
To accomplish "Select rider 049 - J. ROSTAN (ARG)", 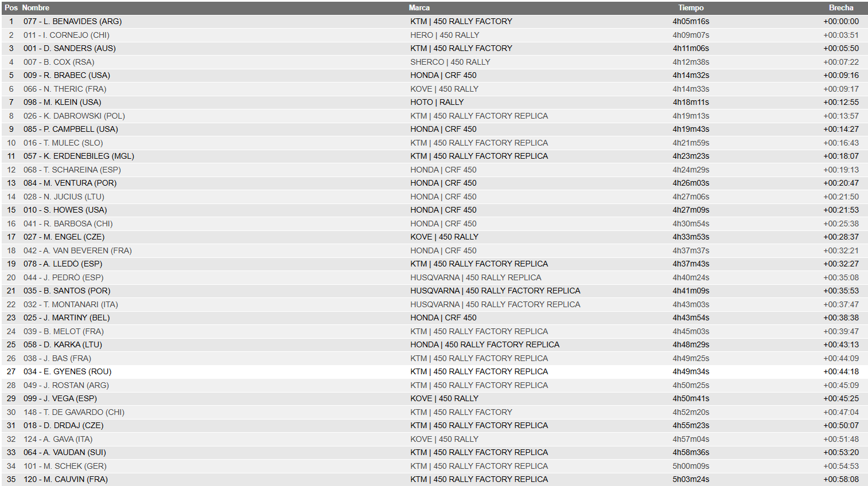I will coord(66,385).
